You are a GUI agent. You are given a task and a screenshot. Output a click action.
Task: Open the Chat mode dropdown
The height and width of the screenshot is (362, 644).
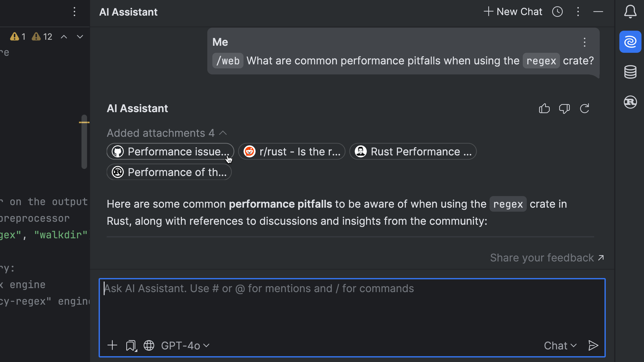560,346
